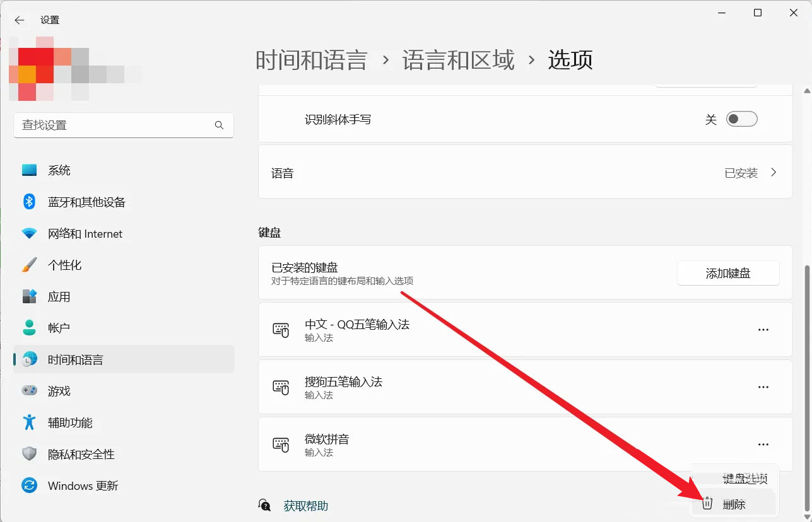Viewport: 812px width, 522px height.
Task: Click the keyboard icon beside 微软拼音
Action: click(x=281, y=444)
